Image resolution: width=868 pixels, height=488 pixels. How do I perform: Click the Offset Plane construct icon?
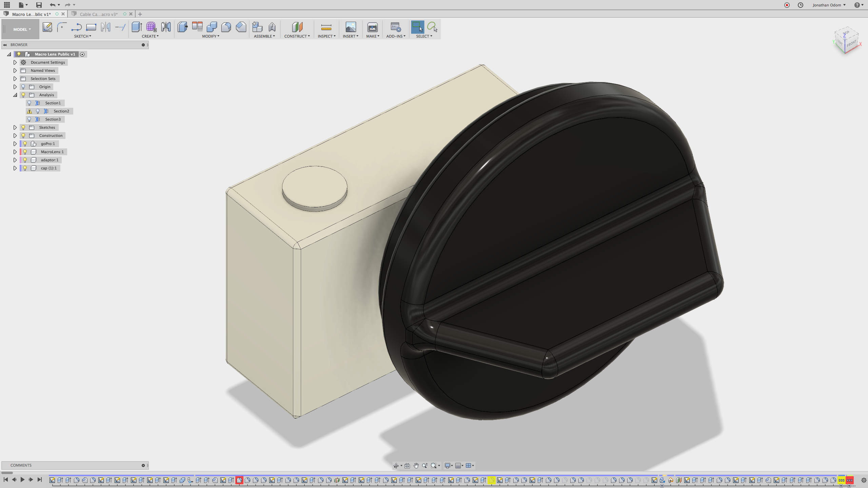(x=297, y=27)
